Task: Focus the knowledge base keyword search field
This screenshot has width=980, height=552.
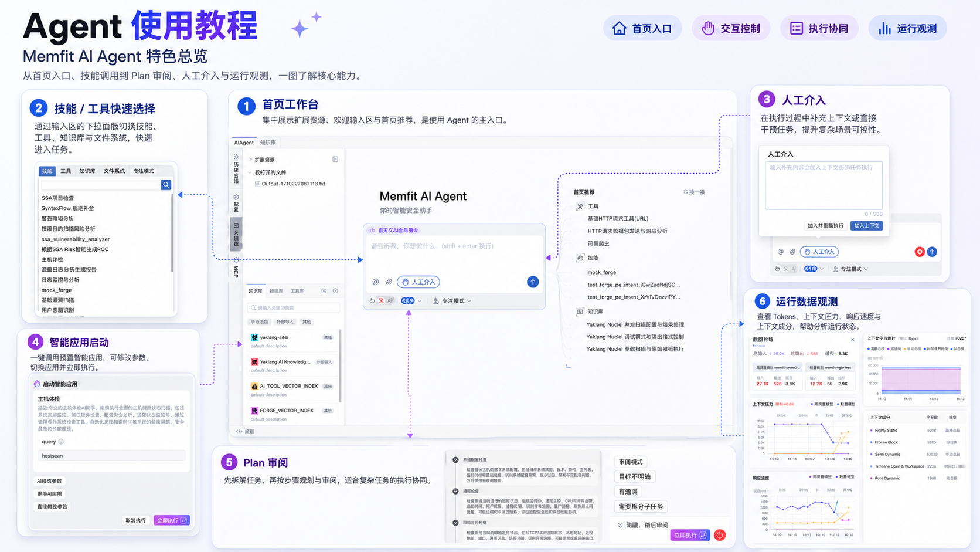Action: [x=294, y=307]
